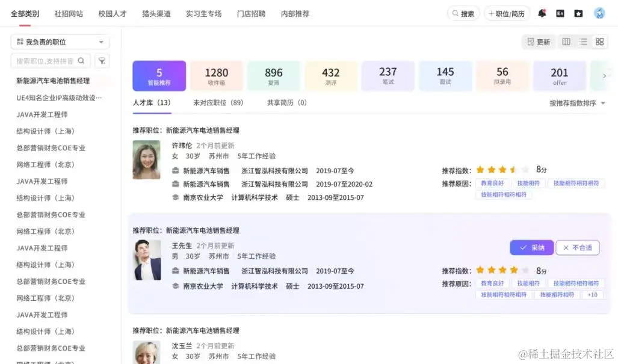This screenshot has width=618, height=364.
Task: Select the 全部类别 tab
Action: pos(25,14)
